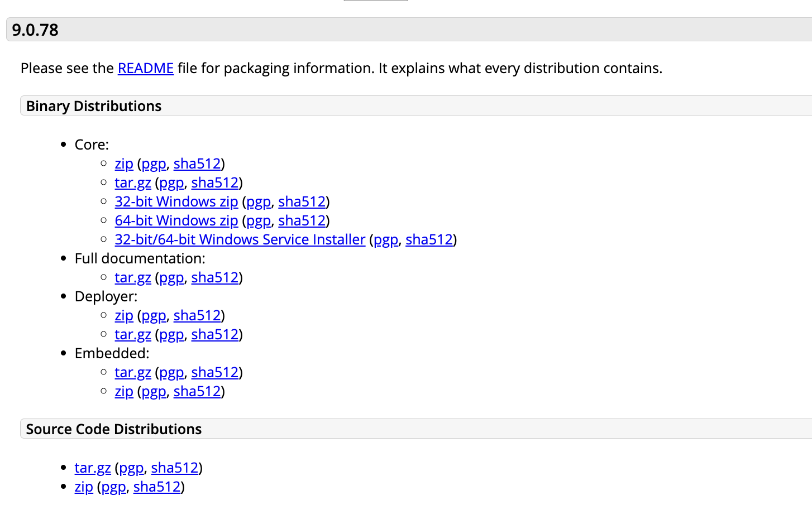The image size is (812, 529).
Task: Select the 'Full documentation:' list label
Action: click(140, 258)
